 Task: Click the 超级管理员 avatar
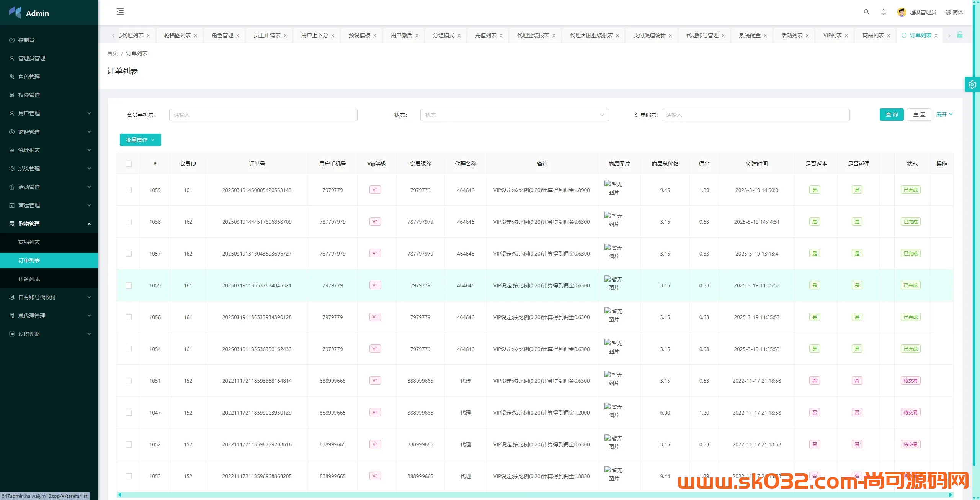pos(902,12)
